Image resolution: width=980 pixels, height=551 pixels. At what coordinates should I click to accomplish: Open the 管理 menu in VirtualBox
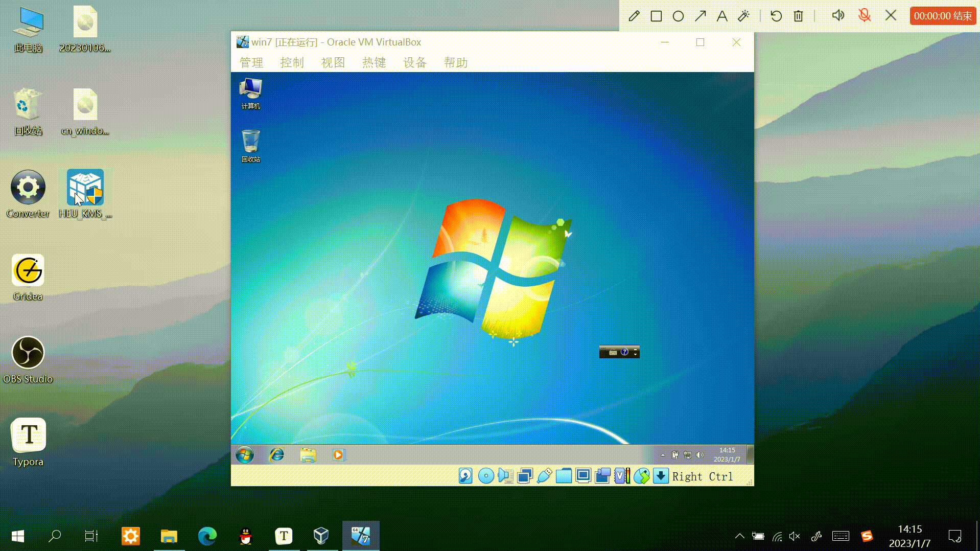(x=251, y=62)
